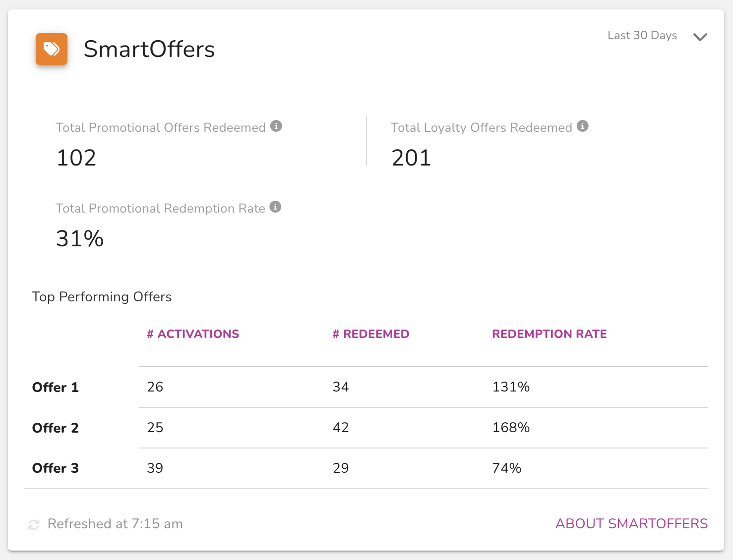733x560 pixels.
Task: Open info tooltip for Total Promotional Offers Redeemed
Action: (x=276, y=126)
